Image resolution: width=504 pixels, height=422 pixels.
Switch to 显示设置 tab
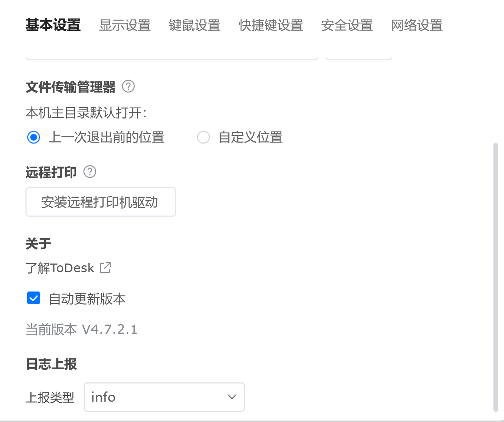pyautogui.click(x=125, y=25)
